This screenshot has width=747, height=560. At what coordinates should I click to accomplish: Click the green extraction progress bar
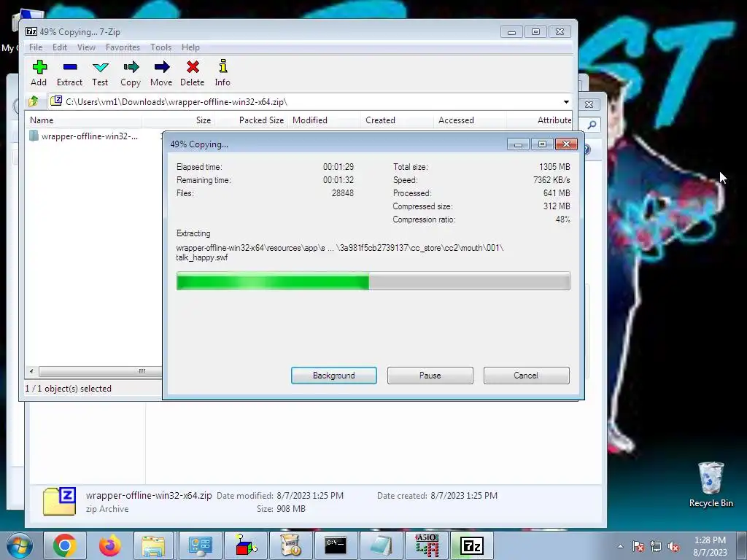pos(373,281)
